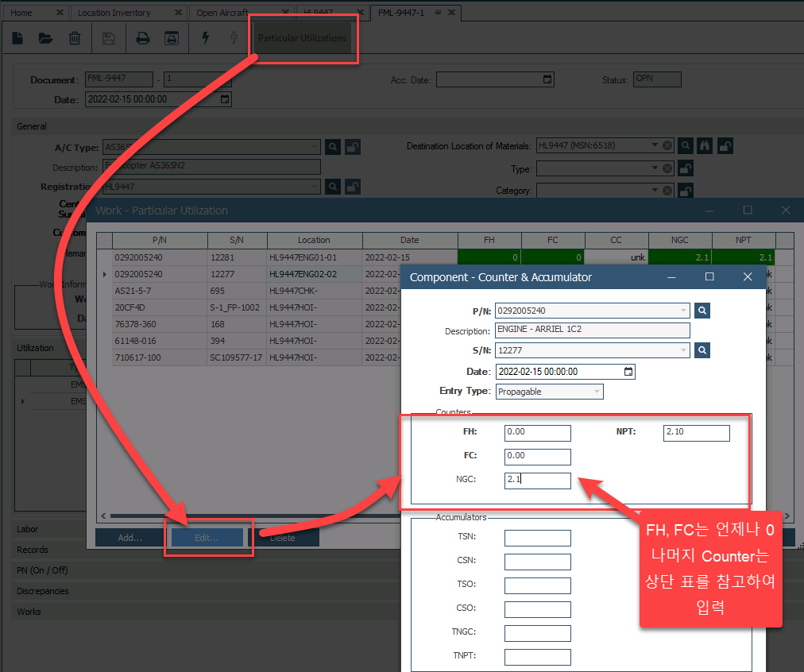Click the lightning bolt action icon
Viewport: 804px width, 672px height.
point(205,38)
